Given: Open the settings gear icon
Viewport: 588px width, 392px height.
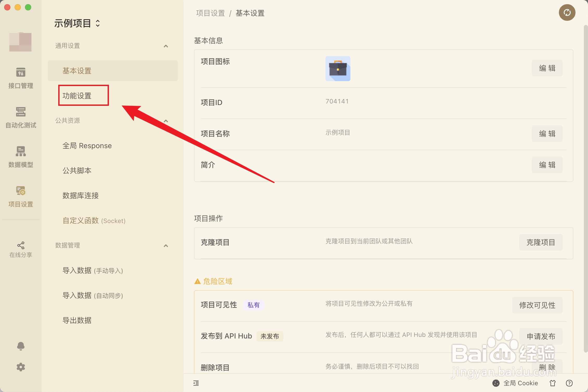Looking at the screenshot, I should coord(21,367).
